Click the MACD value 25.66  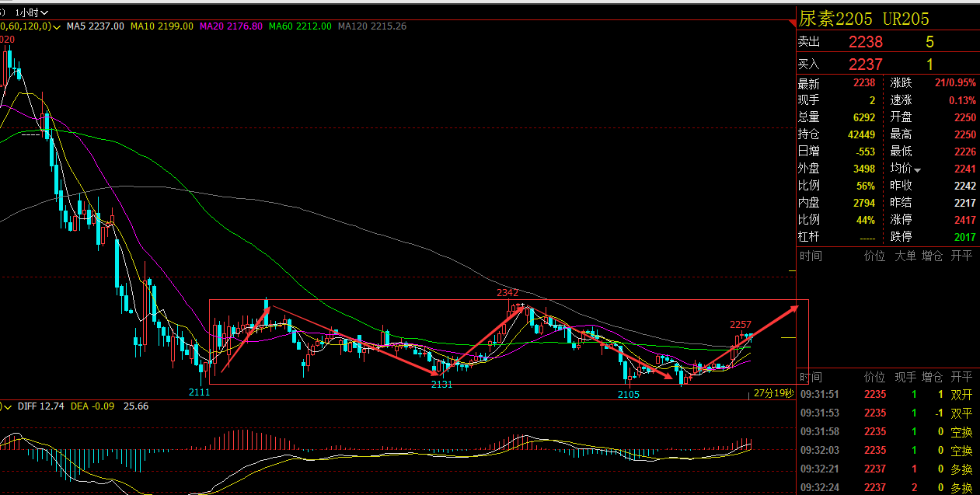[x=136, y=406]
